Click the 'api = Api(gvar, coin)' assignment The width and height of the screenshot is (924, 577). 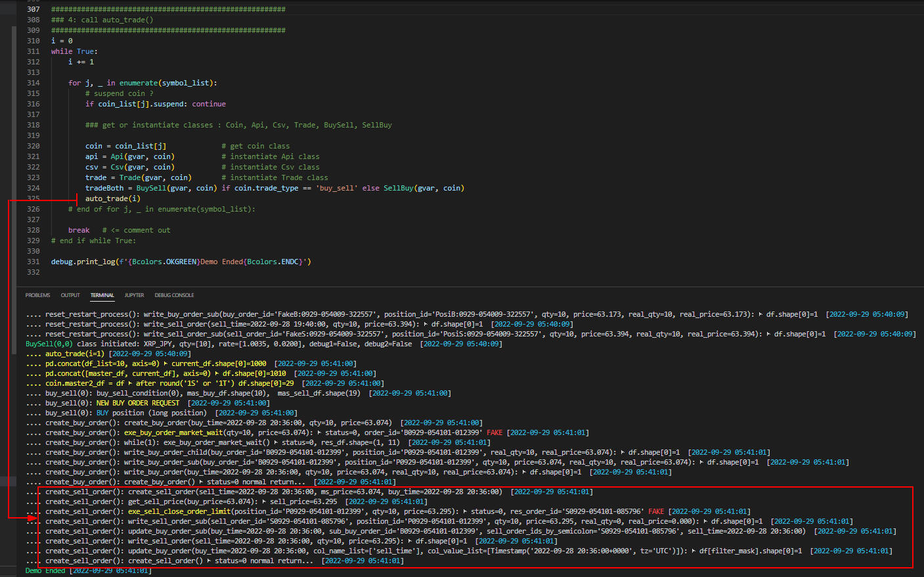[x=130, y=156]
